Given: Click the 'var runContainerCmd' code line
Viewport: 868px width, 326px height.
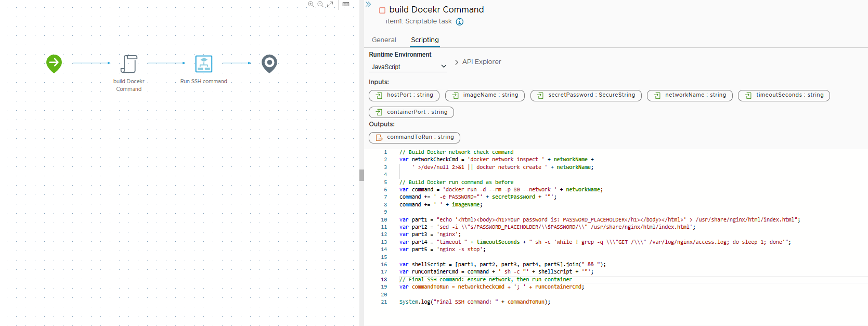Looking at the screenshot, I should click(x=496, y=272).
